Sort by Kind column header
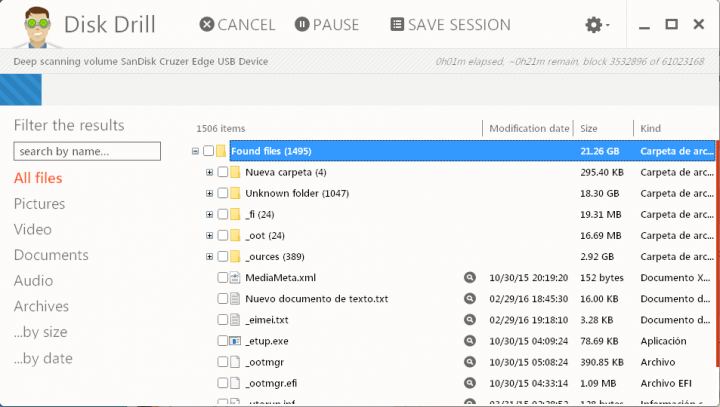Screen dimensions: 720x407 click(651, 128)
